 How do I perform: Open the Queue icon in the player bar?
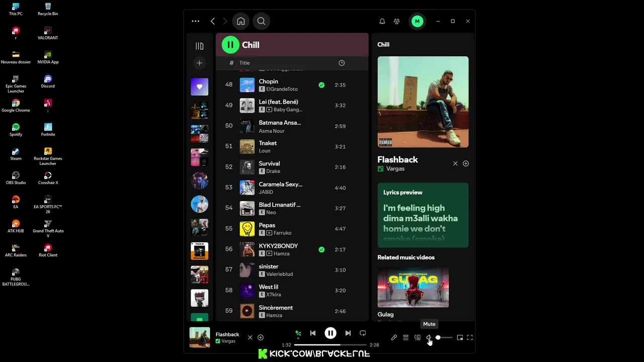(x=406, y=337)
